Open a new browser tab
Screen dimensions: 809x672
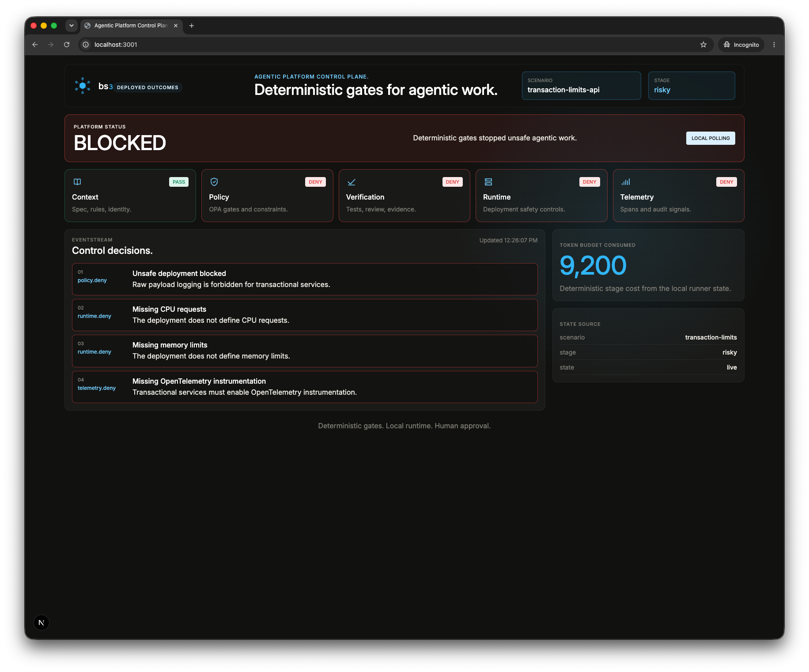click(x=192, y=26)
